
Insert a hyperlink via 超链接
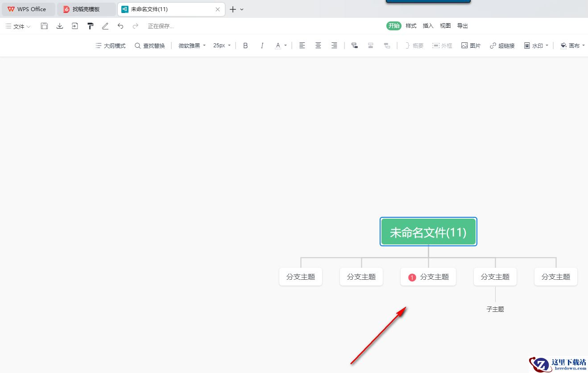coord(502,46)
